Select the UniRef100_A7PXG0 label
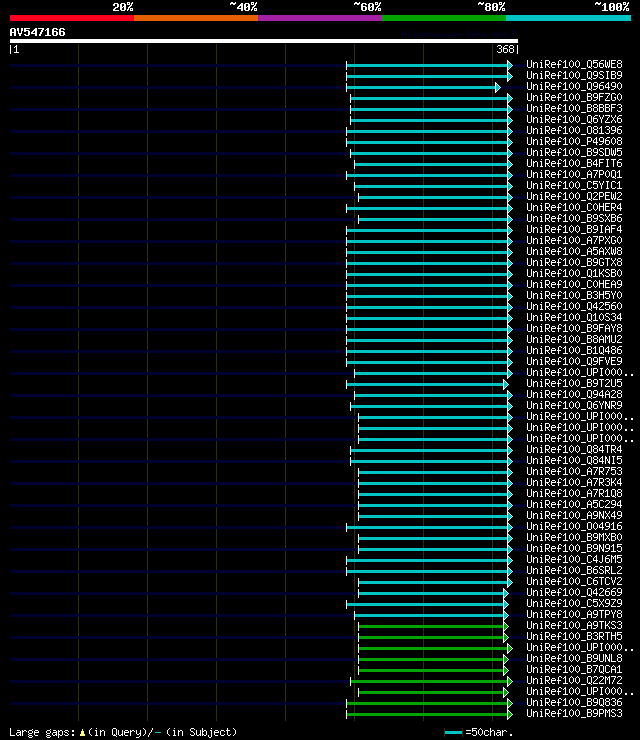The image size is (640, 740). point(574,240)
